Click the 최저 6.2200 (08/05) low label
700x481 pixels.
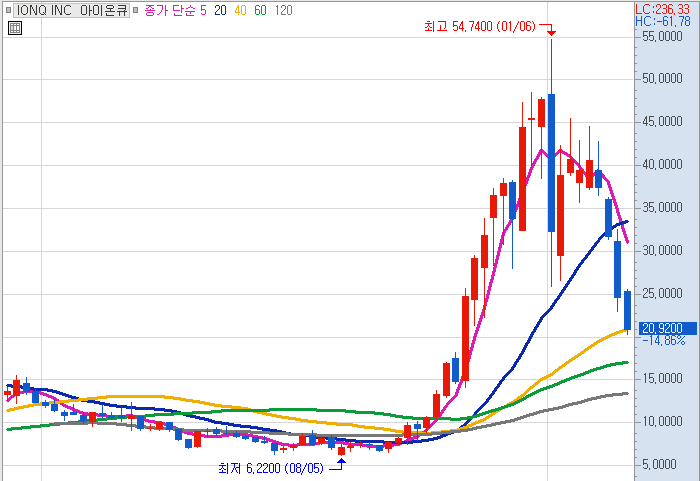tap(271, 468)
